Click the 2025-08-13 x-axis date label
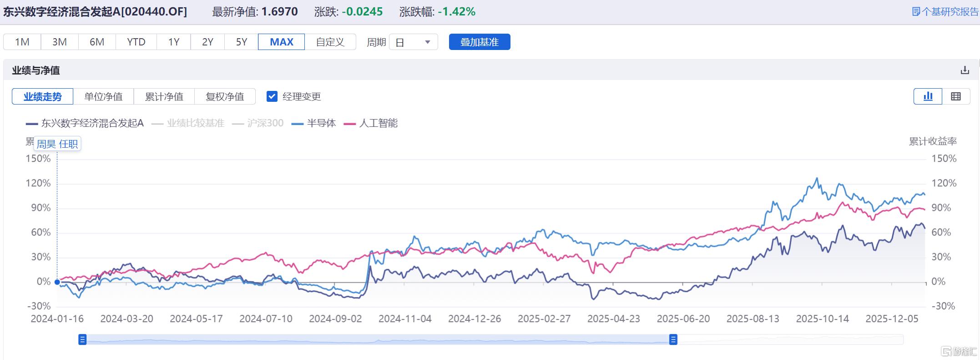The height and width of the screenshot is (360, 980). pyautogui.click(x=753, y=319)
